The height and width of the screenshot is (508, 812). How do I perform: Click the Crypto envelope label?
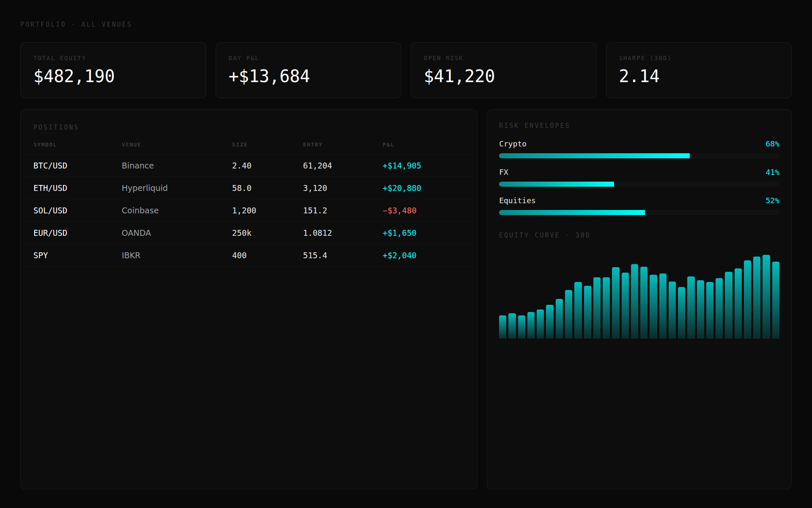[x=513, y=144]
